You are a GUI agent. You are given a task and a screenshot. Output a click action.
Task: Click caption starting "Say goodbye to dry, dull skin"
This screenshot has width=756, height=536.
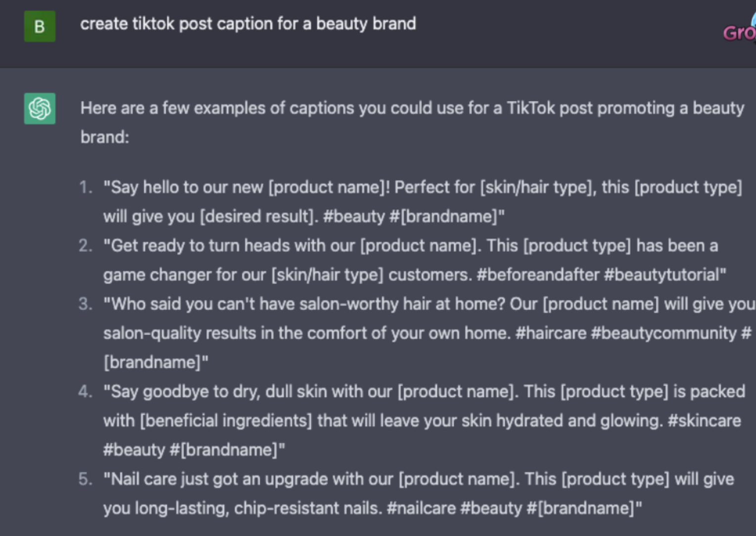point(424,391)
